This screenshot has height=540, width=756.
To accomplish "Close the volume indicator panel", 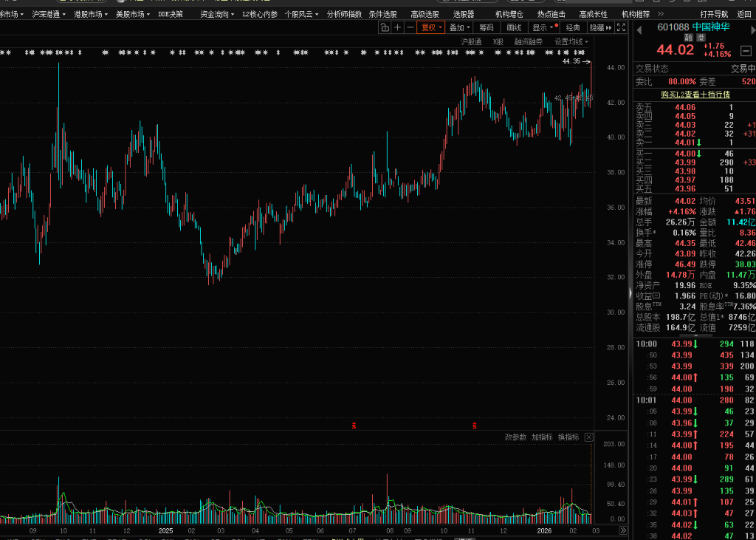I will coord(588,437).
